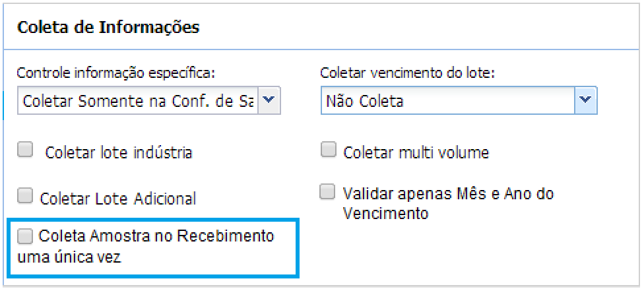Click the Coletar vencimento do lote field label
The width and height of the screenshot is (644, 289).
tap(407, 72)
